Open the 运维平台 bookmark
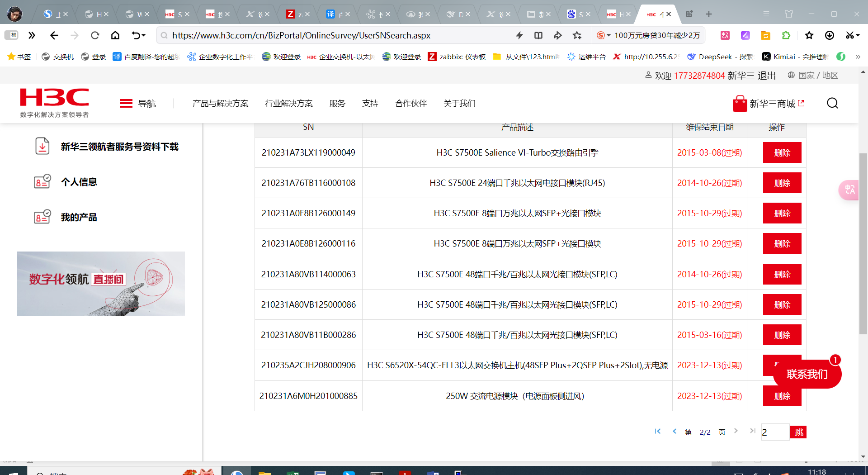Screen dimensions: 868x475 (x=586, y=57)
